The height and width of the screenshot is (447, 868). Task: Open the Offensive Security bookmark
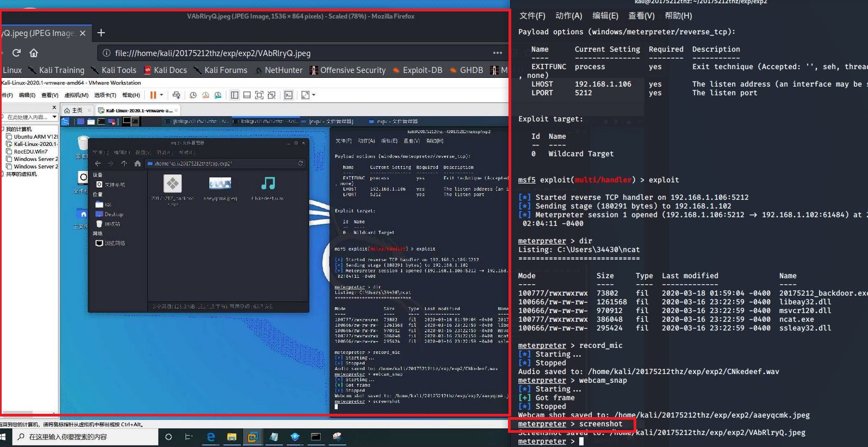click(348, 70)
